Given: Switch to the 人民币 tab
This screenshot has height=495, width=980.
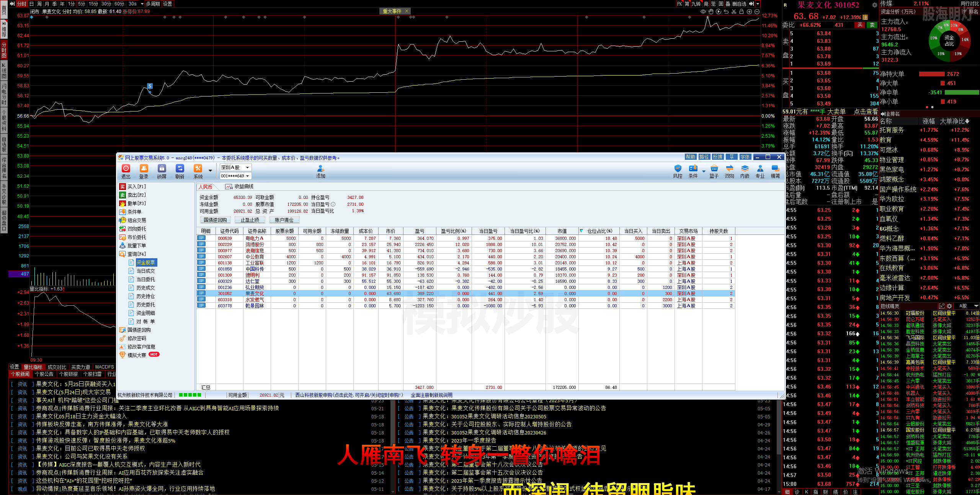Looking at the screenshot, I should [206, 187].
